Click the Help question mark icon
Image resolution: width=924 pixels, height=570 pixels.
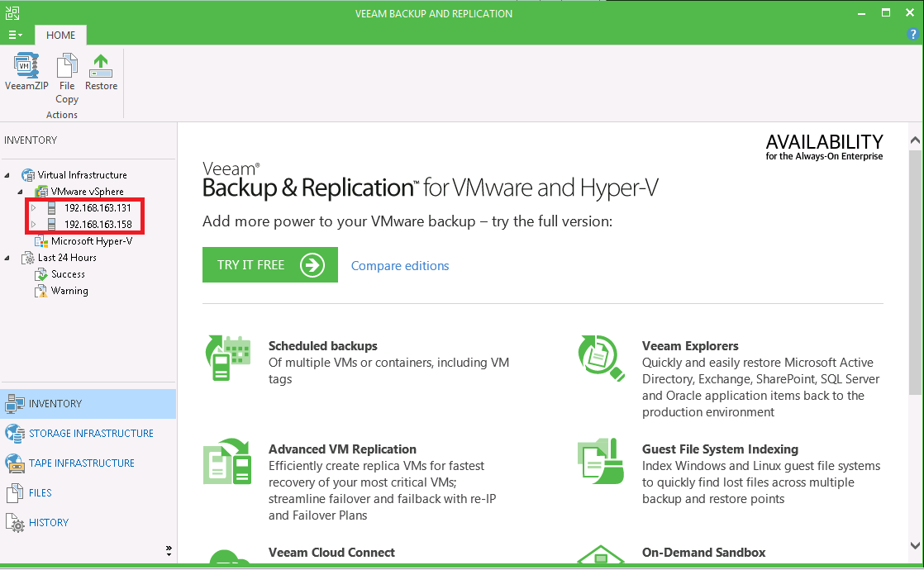click(x=912, y=35)
